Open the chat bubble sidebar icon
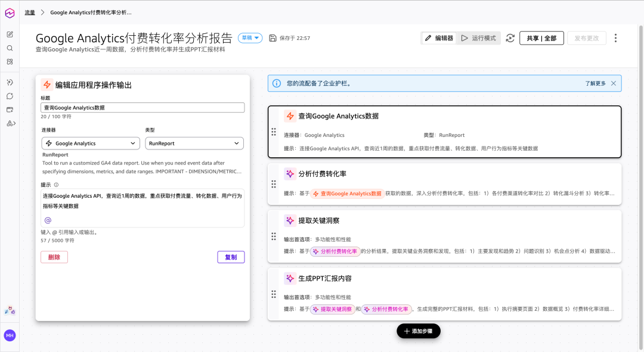This screenshot has height=352, width=644. click(x=10, y=96)
